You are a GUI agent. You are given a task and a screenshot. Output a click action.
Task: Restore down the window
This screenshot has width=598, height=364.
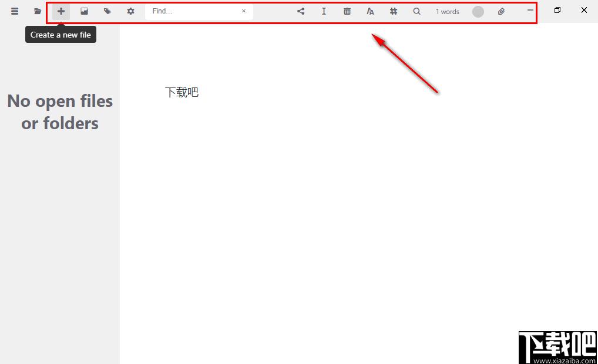click(557, 11)
